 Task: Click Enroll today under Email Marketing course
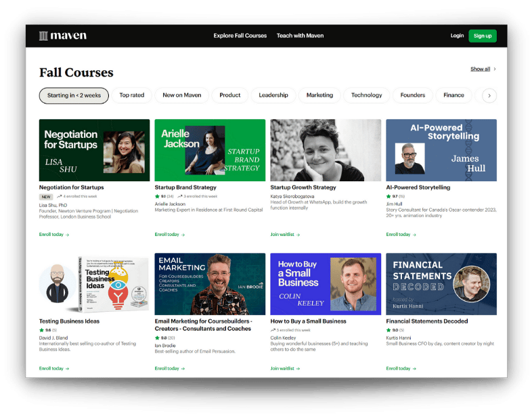(x=170, y=369)
